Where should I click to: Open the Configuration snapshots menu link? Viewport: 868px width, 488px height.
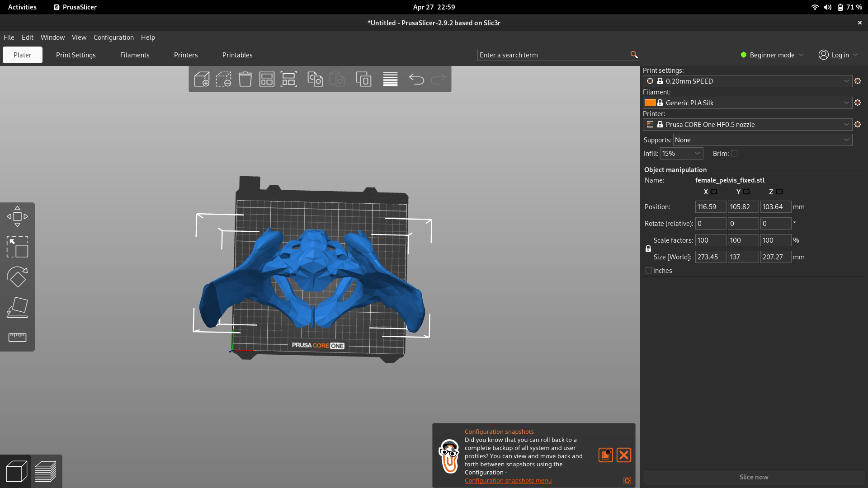click(x=508, y=480)
